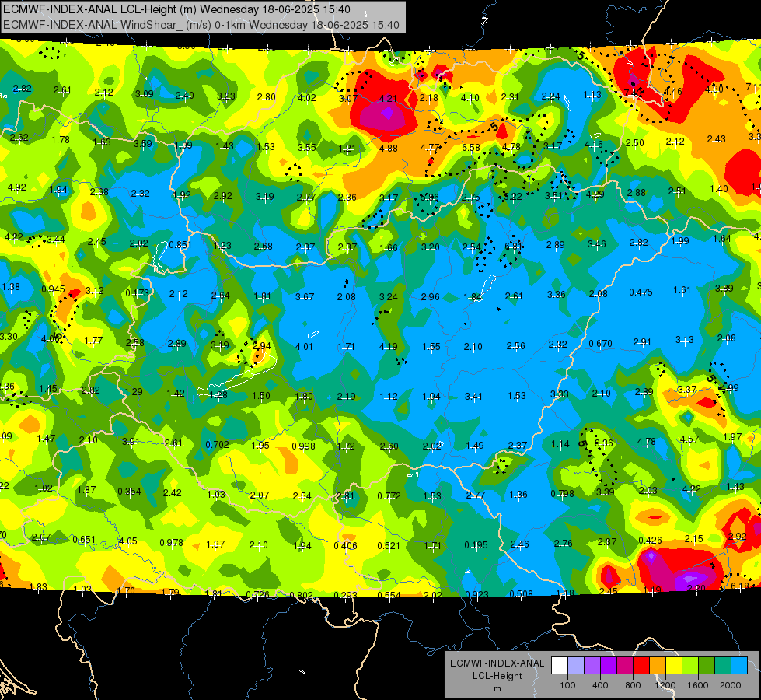Click the wind shear value 6.81

[514, 247]
